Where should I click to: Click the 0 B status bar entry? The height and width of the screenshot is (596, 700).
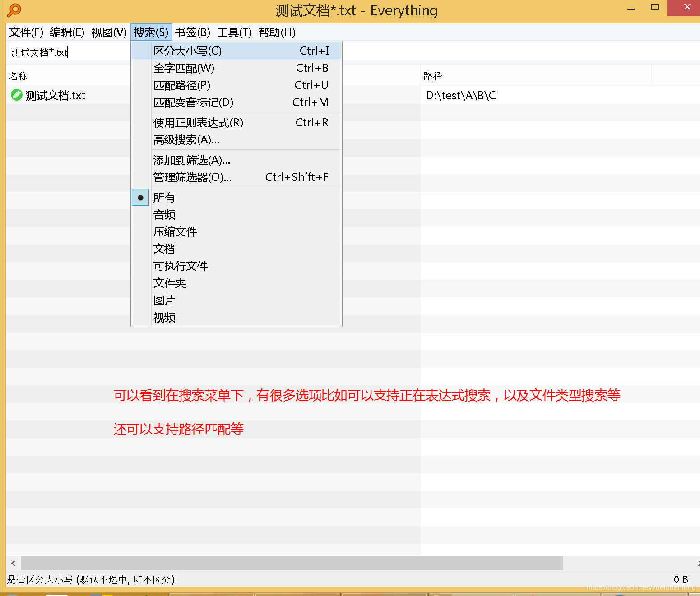coord(681,579)
